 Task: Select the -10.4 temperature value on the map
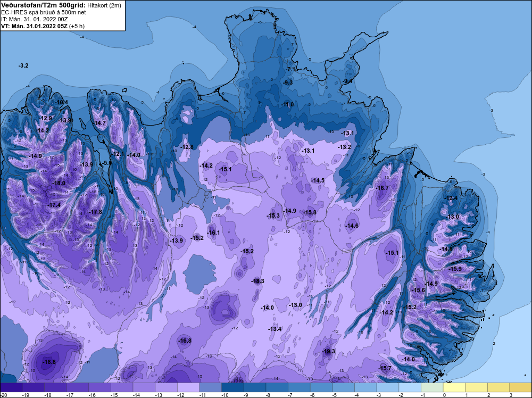(61, 103)
